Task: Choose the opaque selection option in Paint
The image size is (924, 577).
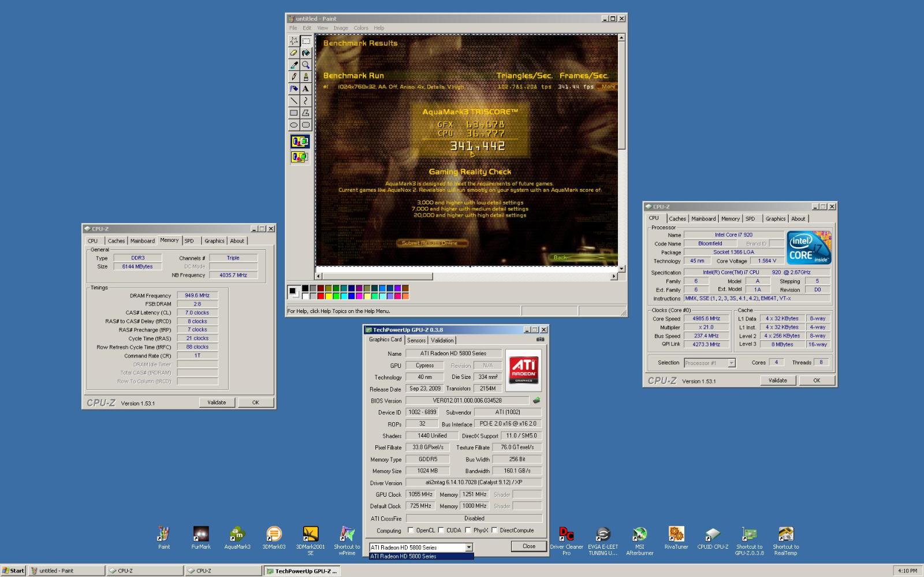Action: (x=300, y=142)
